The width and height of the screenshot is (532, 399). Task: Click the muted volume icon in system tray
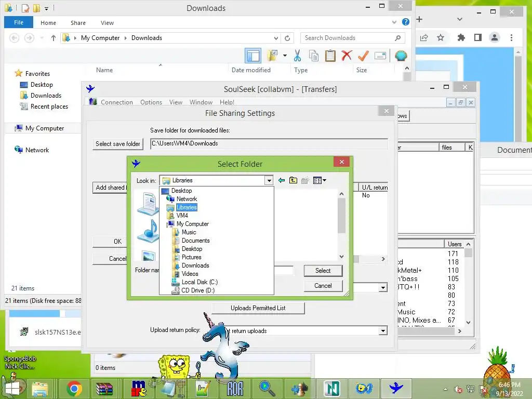tap(458, 390)
